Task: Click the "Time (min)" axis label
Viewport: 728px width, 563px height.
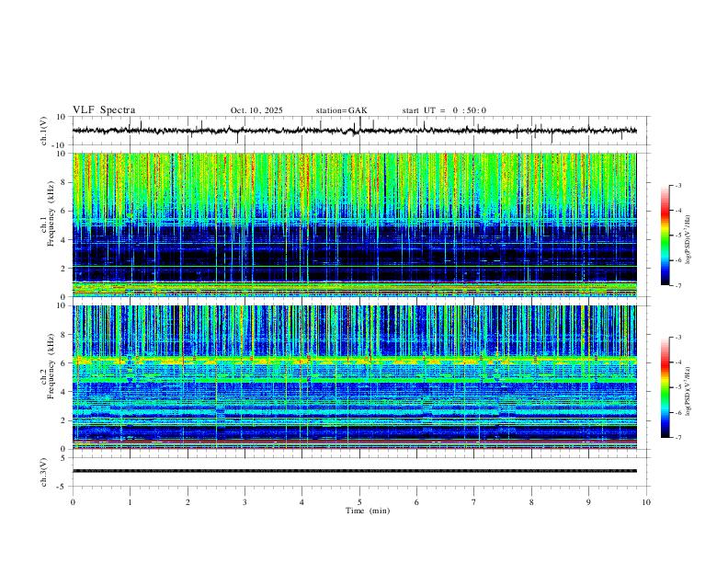Action: pyautogui.click(x=368, y=511)
